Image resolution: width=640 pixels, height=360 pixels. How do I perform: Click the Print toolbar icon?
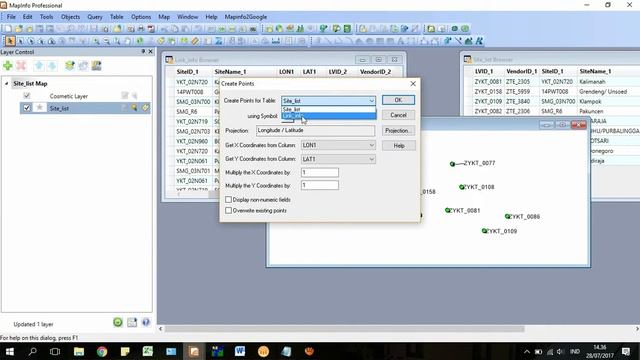point(141,29)
